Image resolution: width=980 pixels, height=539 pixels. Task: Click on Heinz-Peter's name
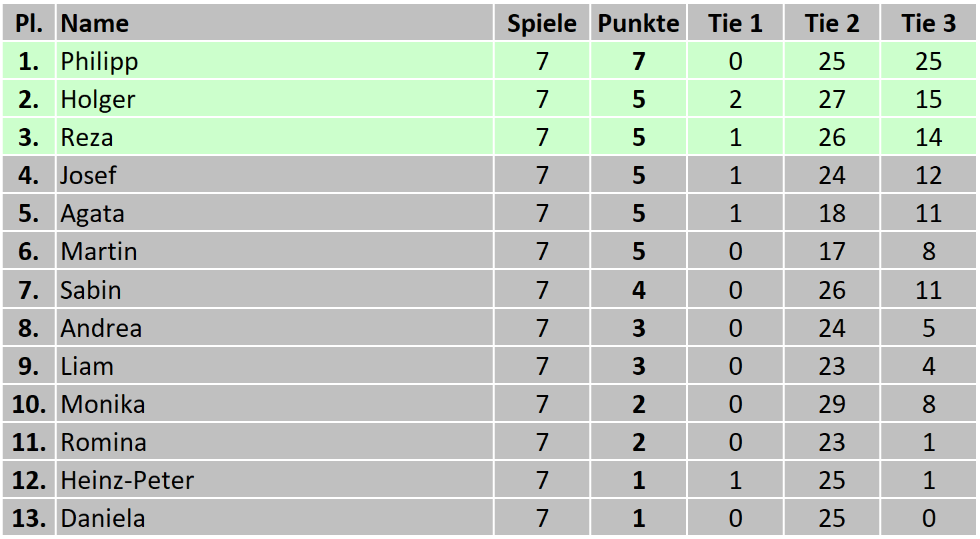(127, 480)
